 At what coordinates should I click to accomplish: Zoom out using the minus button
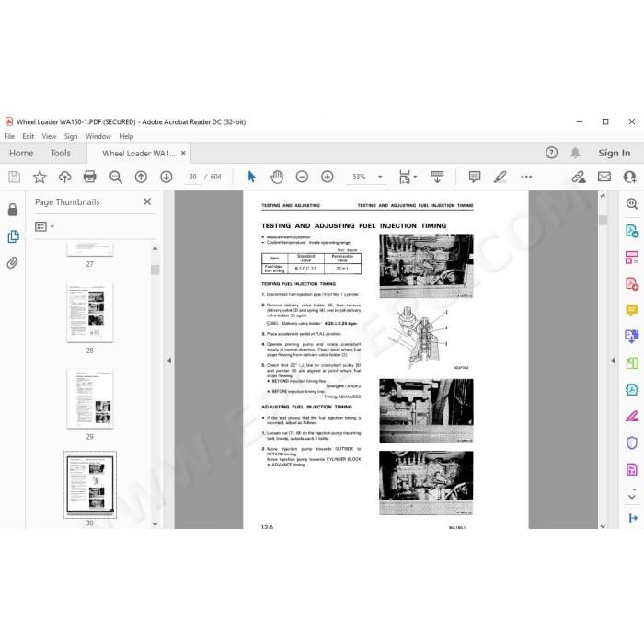pos(302,177)
